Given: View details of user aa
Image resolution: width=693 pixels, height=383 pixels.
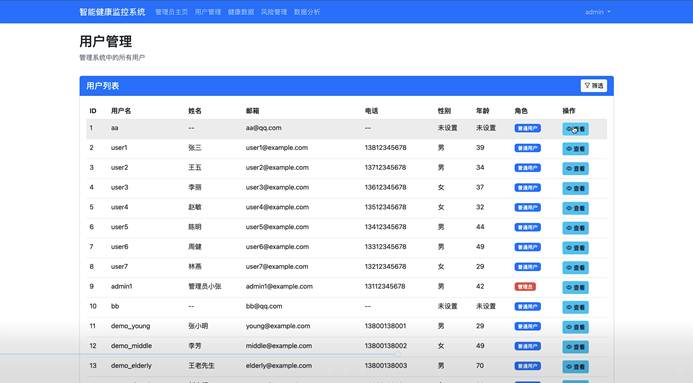Looking at the screenshot, I should coord(575,129).
